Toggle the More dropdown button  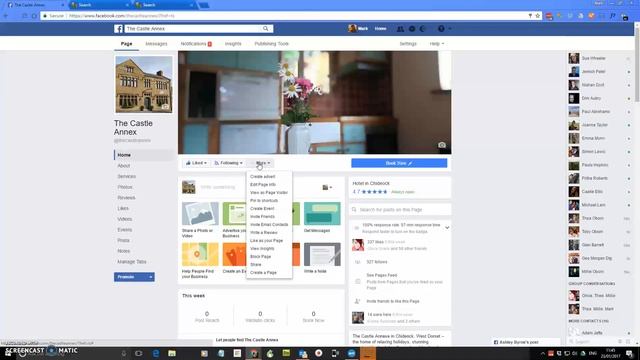(x=261, y=163)
